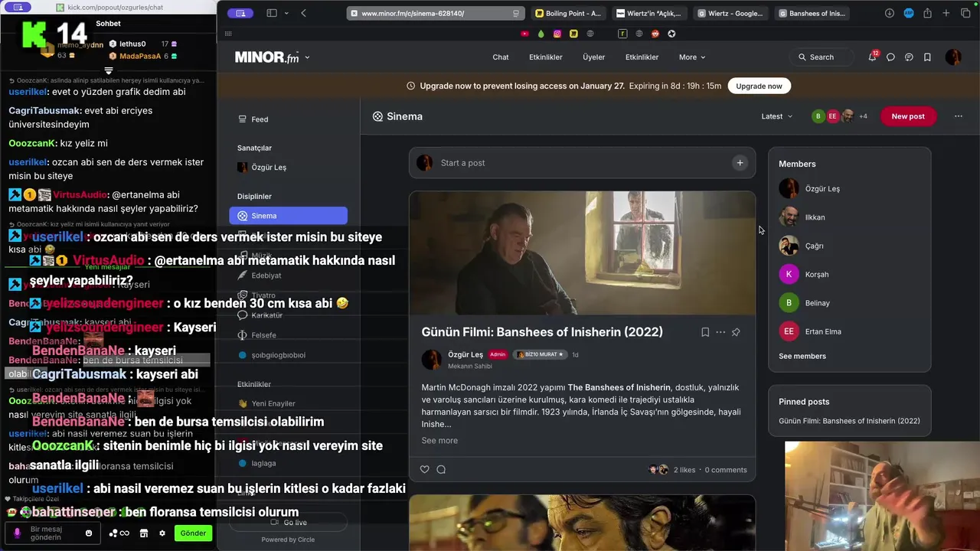Show the browser tab overview icon
The height and width of the screenshot is (551, 980).
(x=965, y=13)
